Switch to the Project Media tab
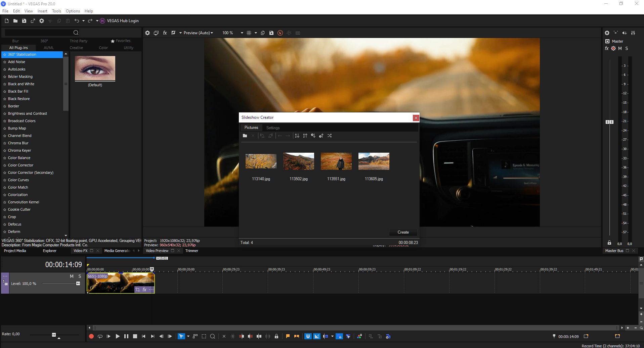This screenshot has width=644, height=348. [15, 251]
